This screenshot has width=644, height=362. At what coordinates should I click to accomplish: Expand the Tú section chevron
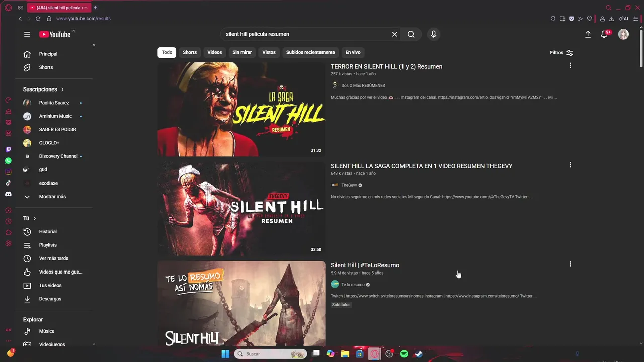tap(35, 219)
